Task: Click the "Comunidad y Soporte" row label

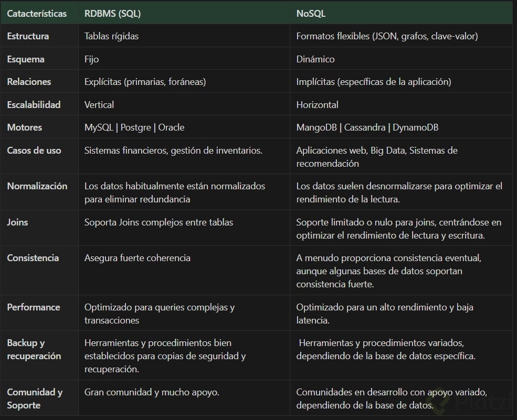Action: tap(35, 399)
